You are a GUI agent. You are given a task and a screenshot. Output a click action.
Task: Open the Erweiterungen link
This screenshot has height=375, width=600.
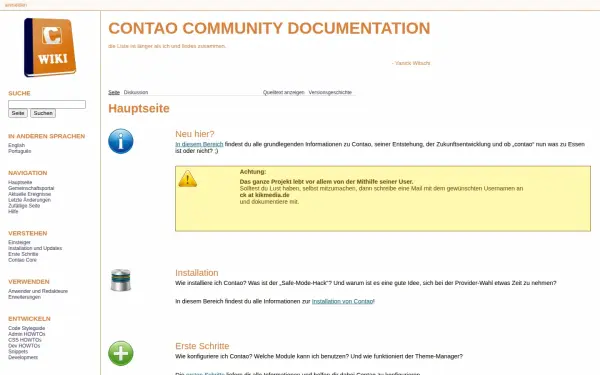pos(24,297)
